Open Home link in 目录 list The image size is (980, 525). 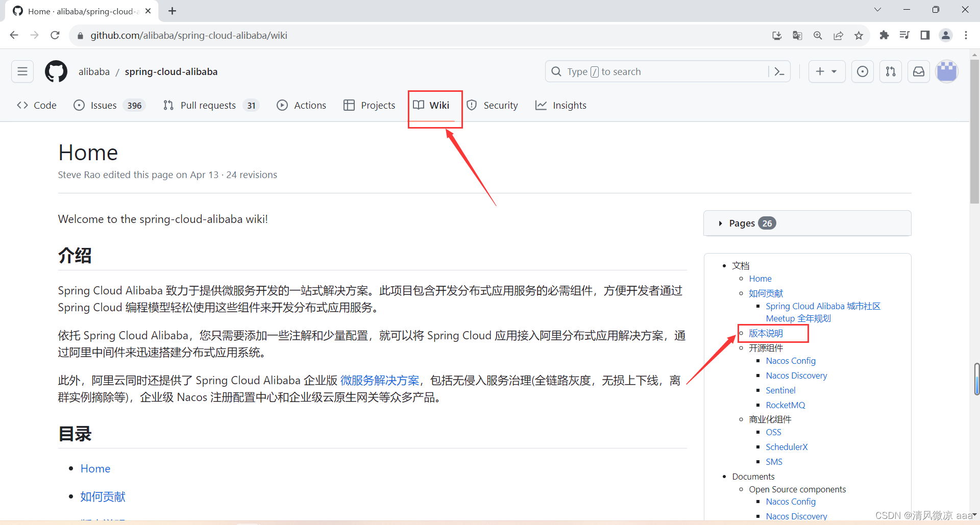tap(95, 469)
